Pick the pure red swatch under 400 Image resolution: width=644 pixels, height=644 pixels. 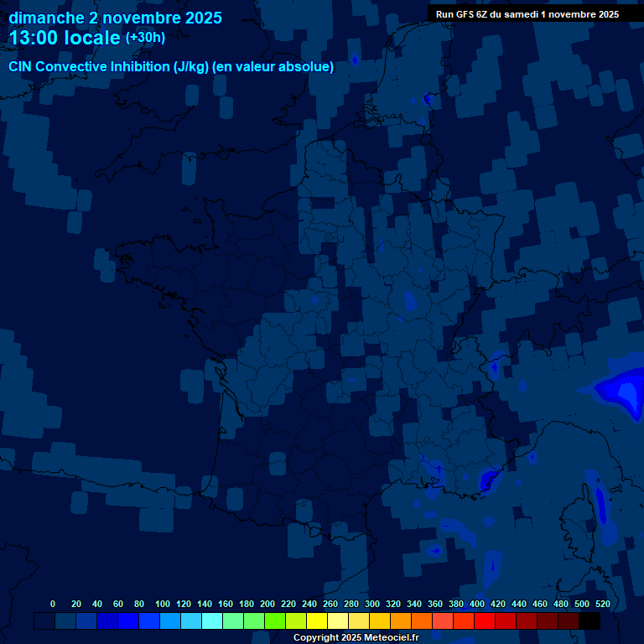485,621
